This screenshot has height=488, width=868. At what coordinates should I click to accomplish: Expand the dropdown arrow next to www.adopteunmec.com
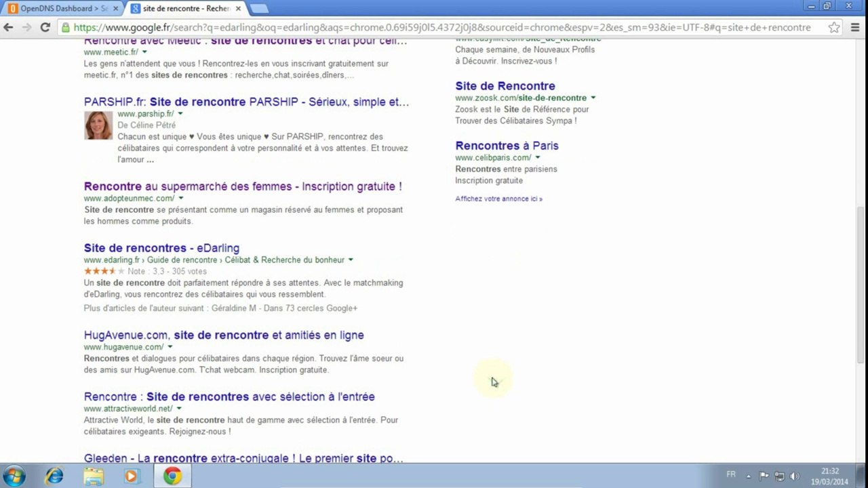click(181, 199)
